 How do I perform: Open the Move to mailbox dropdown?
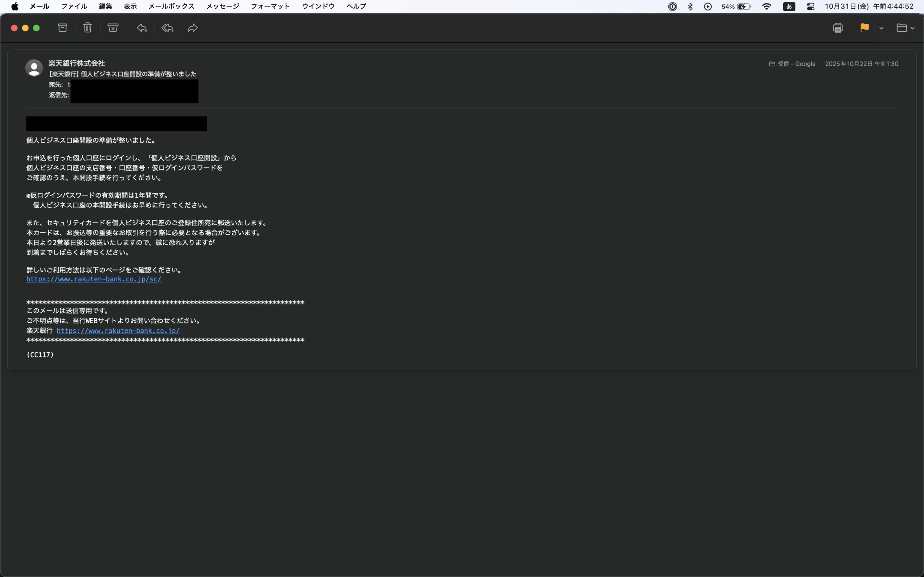905,28
